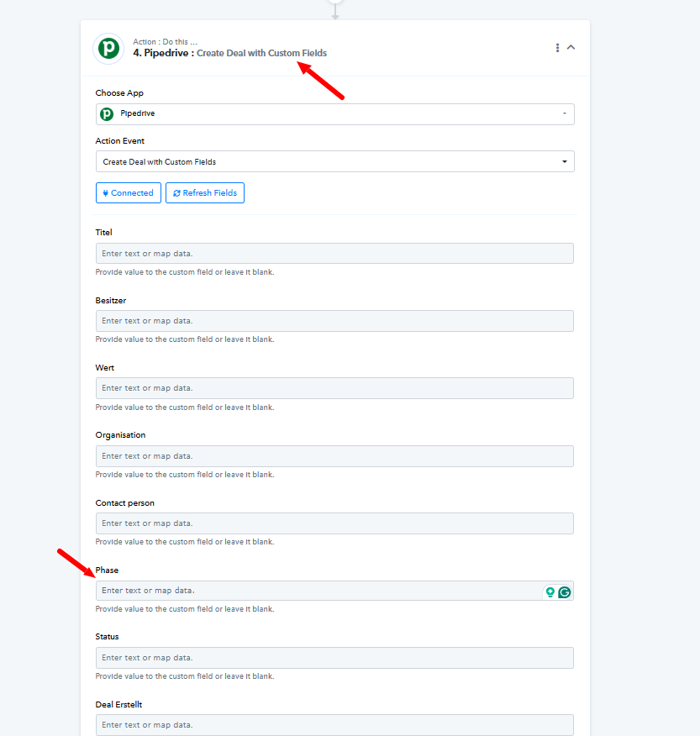Click the lightbulb extension icon in the Phase field
Screen dimensions: 700x736
[x=550, y=592]
